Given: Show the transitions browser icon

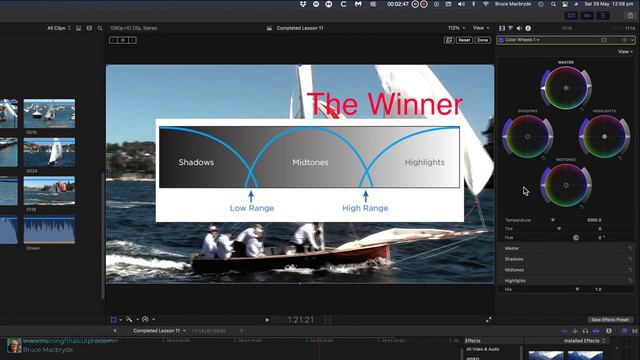Looking at the screenshot, I should point(635,331).
